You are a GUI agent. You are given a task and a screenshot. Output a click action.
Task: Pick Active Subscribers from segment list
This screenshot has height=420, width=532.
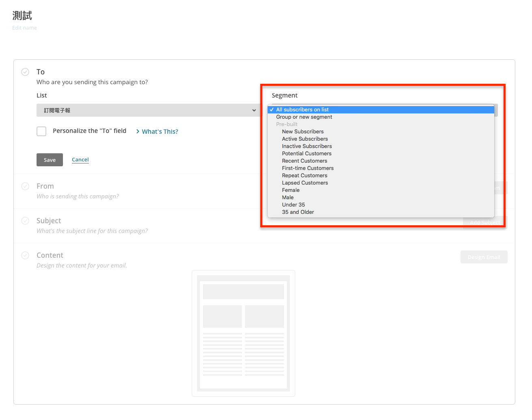click(305, 139)
